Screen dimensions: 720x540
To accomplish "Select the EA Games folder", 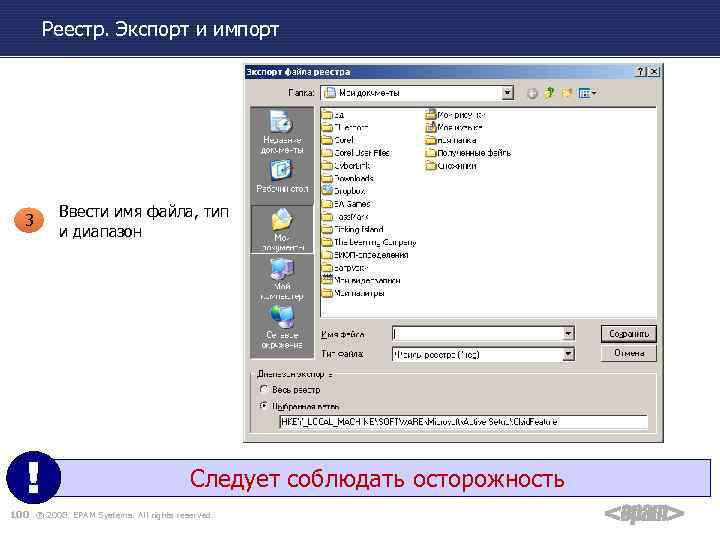I will 346,203.
